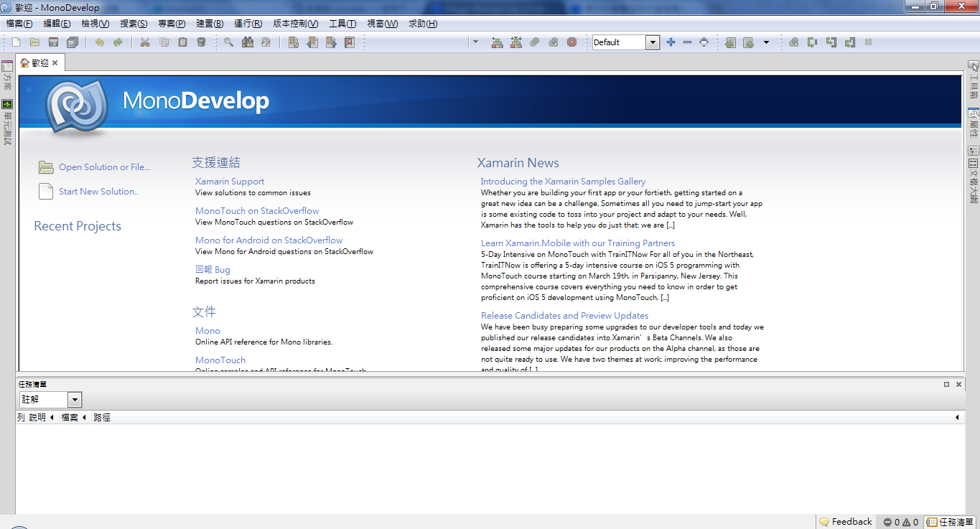Show the 工具箱 toolbox side panel
Viewport: 980px width, 529px height.
[x=974, y=80]
